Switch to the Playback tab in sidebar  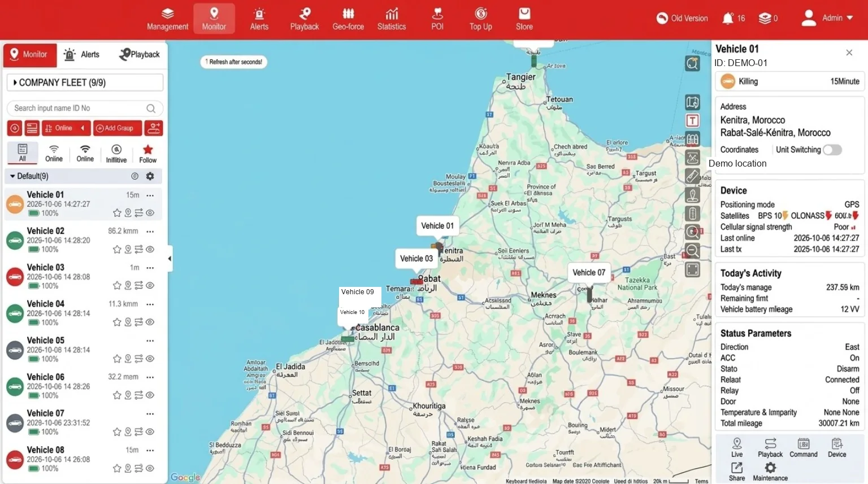[140, 55]
